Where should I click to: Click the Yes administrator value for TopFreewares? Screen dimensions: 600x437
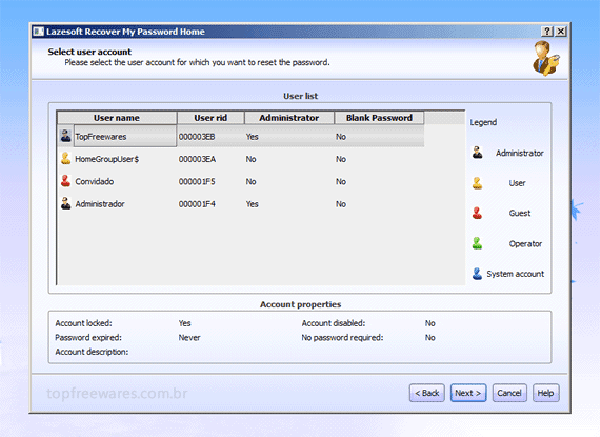coord(252,137)
